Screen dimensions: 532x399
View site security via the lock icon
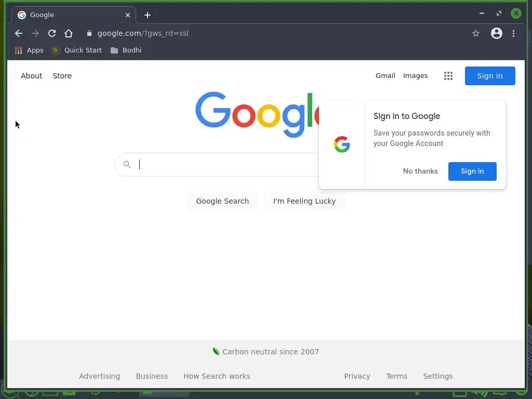(89, 33)
